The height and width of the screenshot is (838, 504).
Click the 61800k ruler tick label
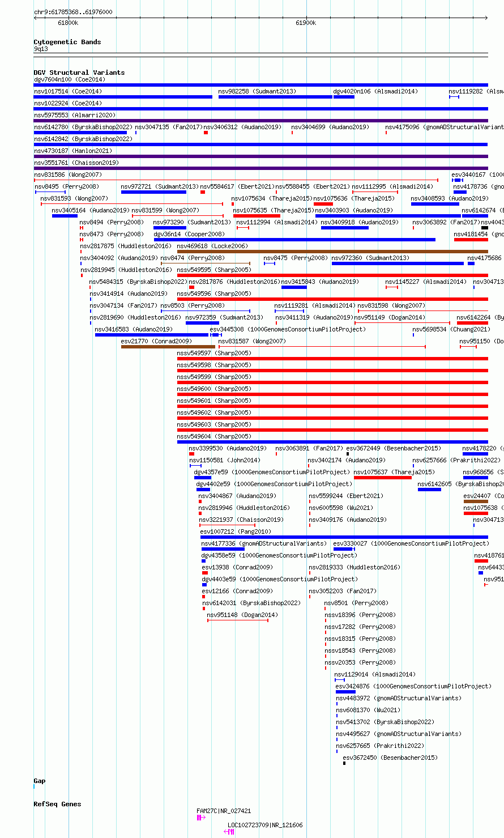(68, 23)
